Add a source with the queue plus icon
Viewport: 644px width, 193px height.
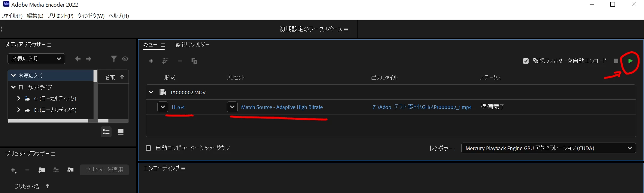point(151,61)
